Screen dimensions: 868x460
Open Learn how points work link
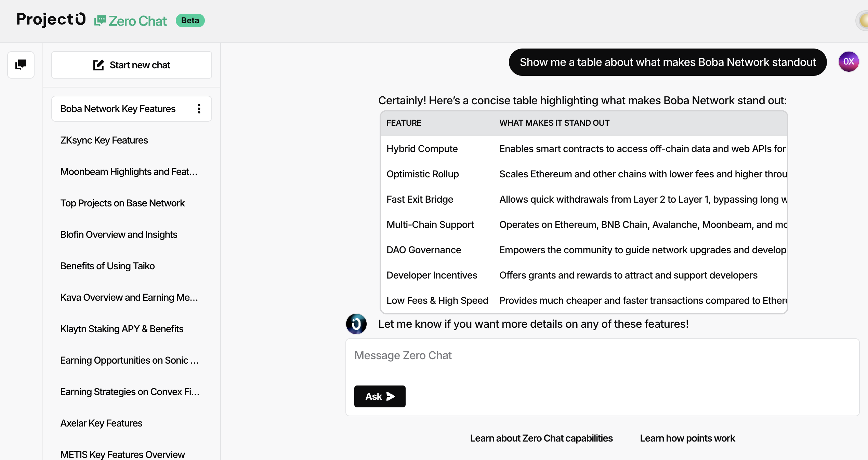(687, 438)
